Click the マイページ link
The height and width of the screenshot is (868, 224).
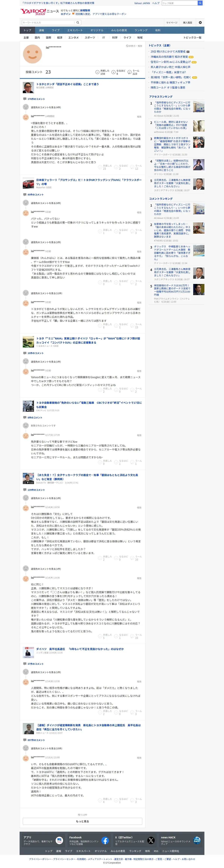172,23
